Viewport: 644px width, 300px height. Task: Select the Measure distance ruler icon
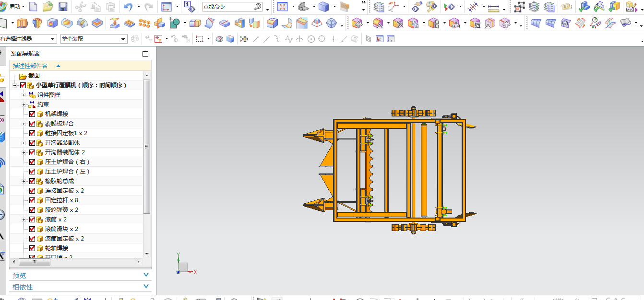(x=493, y=8)
